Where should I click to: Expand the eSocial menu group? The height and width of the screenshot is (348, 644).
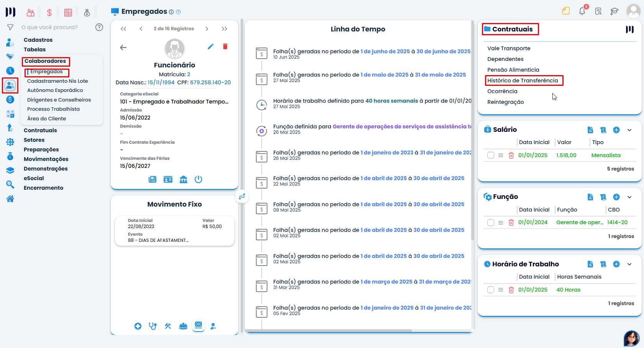coord(34,178)
